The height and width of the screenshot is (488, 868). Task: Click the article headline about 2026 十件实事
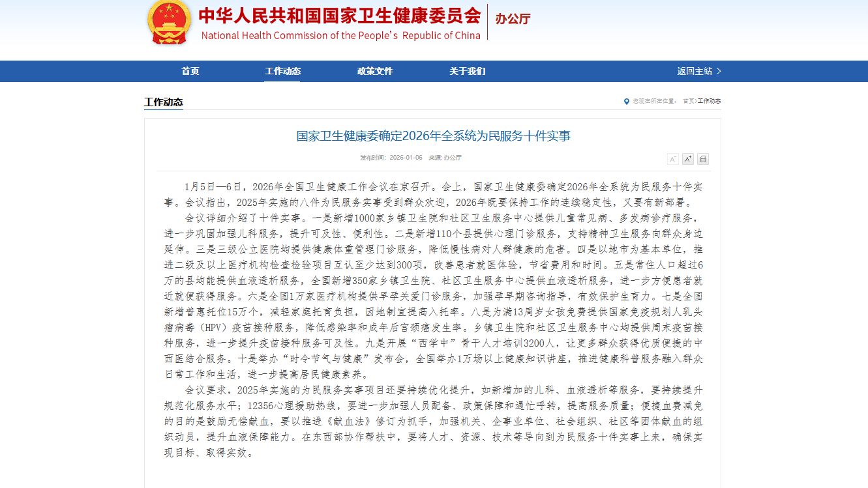pos(433,136)
